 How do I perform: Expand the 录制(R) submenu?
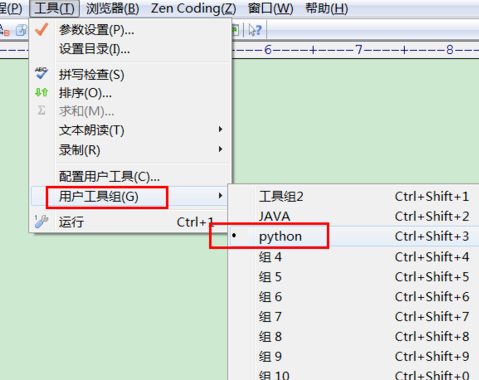(130, 150)
